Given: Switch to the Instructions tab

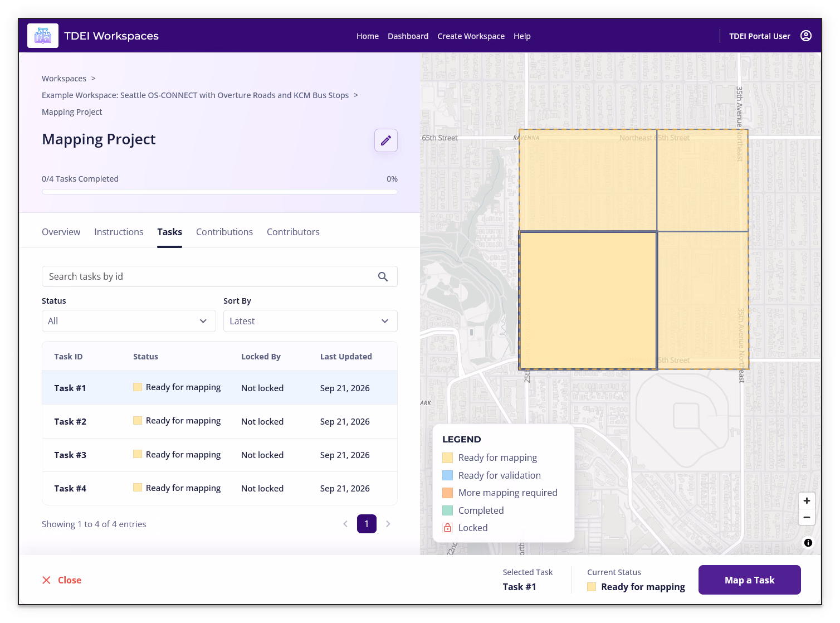Looking at the screenshot, I should click(119, 232).
